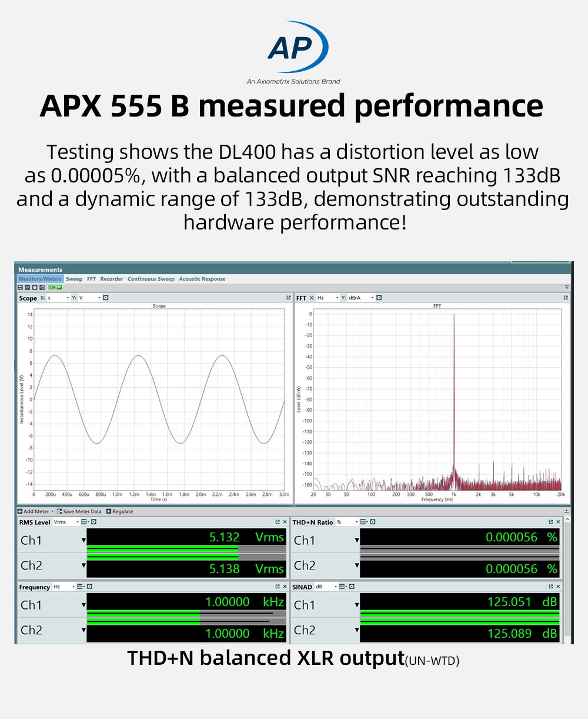
Task: Open the RMS Level Vrms unit dropdown
Action: click(x=76, y=522)
